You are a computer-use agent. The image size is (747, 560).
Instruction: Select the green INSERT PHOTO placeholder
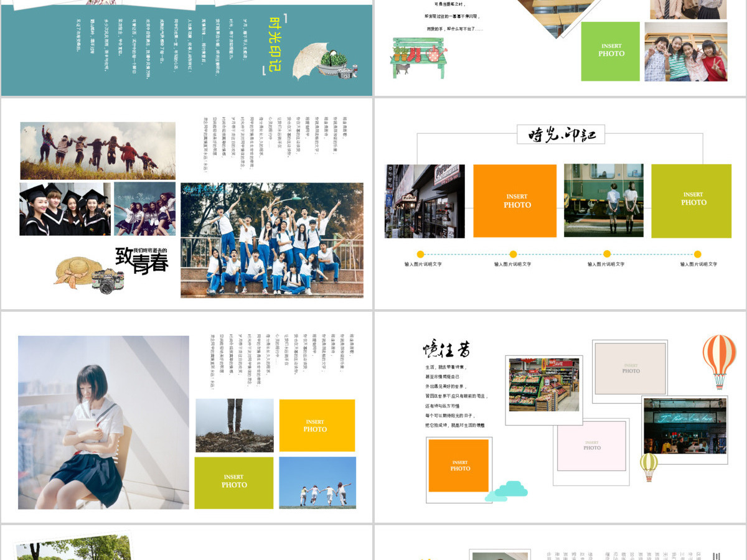[x=610, y=52]
